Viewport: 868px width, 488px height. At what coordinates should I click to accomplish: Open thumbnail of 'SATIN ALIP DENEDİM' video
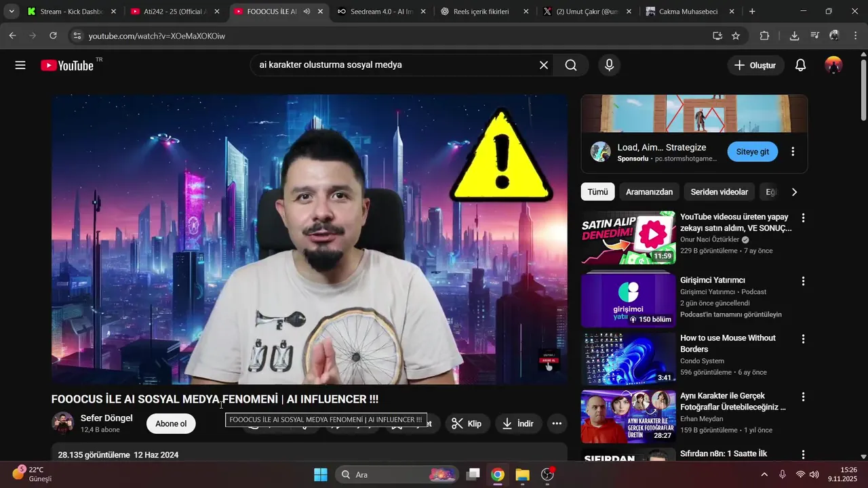point(628,237)
